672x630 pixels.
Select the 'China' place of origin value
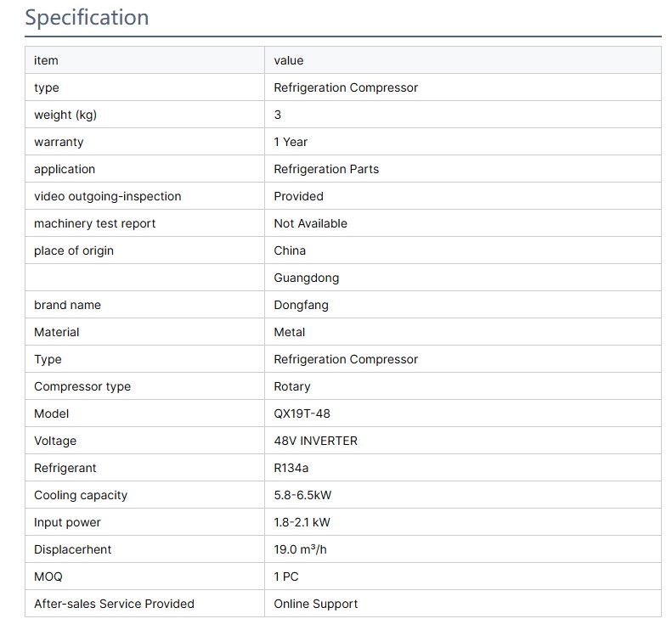tap(290, 250)
